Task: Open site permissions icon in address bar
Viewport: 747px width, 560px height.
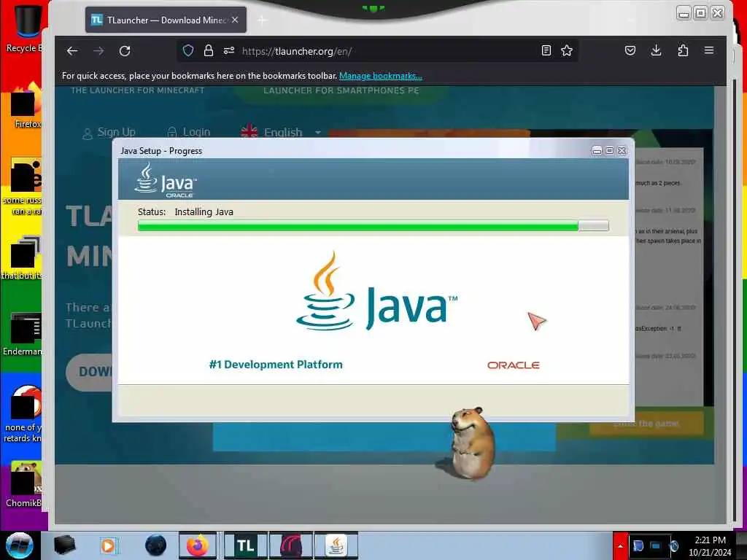Action: tap(229, 50)
